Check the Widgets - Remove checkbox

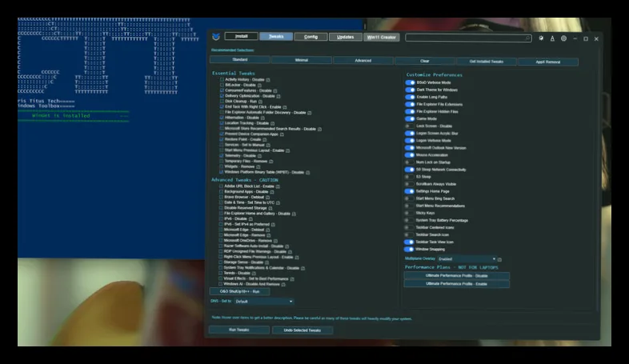[221, 166]
